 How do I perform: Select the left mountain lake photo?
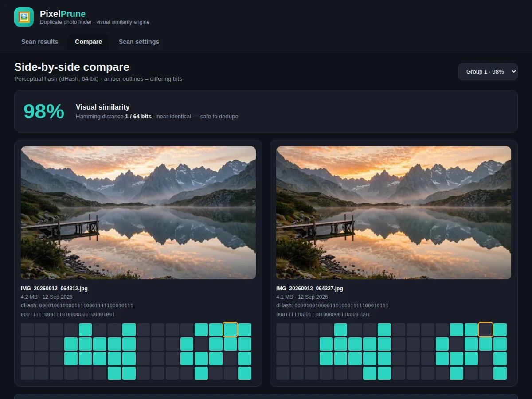point(138,213)
